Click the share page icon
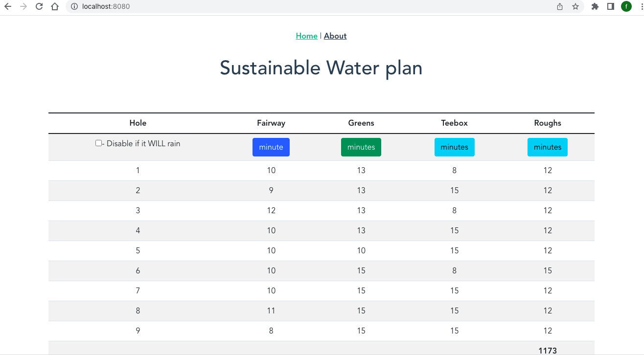The width and height of the screenshot is (644, 355). click(560, 7)
